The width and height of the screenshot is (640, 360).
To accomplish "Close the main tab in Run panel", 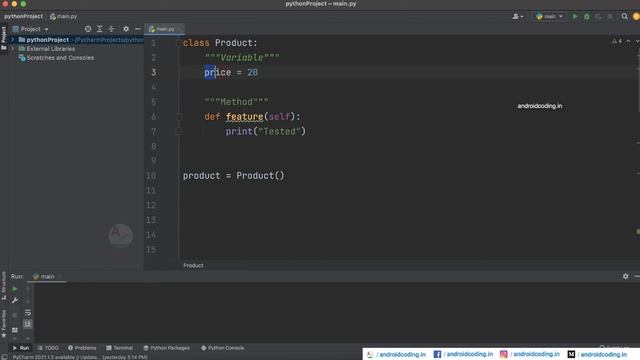I will pos(60,277).
